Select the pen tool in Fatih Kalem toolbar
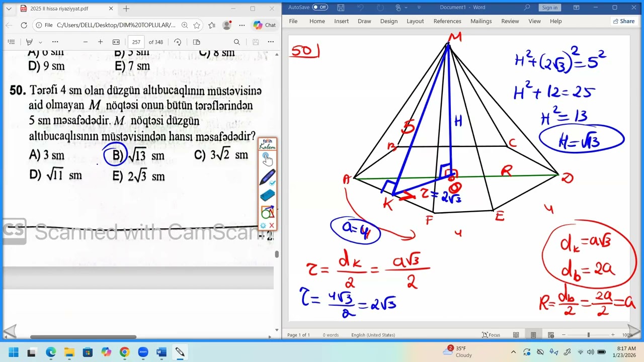The height and width of the screenshot is (362, 644). (x=267, y=177)
